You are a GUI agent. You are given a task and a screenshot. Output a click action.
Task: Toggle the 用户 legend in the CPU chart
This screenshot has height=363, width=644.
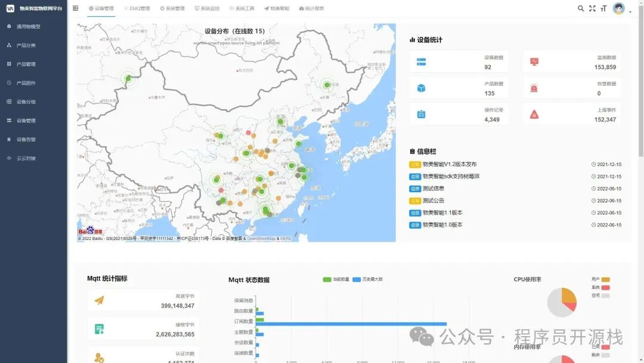tap(605, 279)
